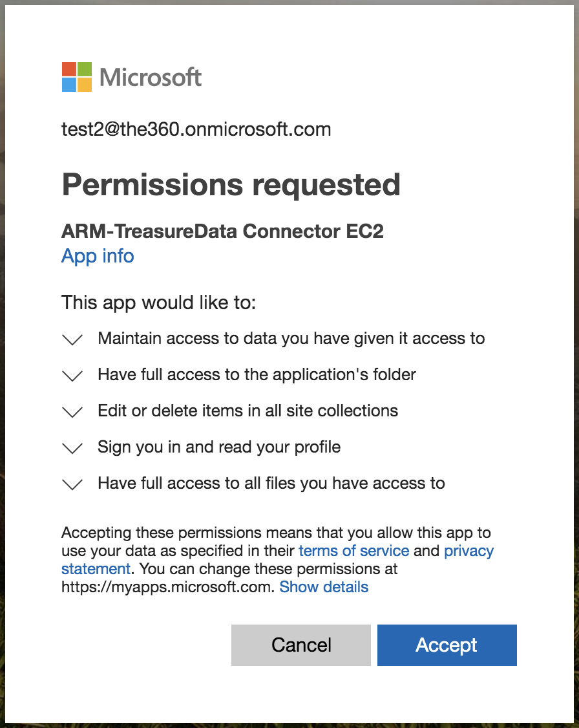Expand the 'Maintain access to data' chevron
Viewport: 579px width, 728px height.
[x=72, y=339]
